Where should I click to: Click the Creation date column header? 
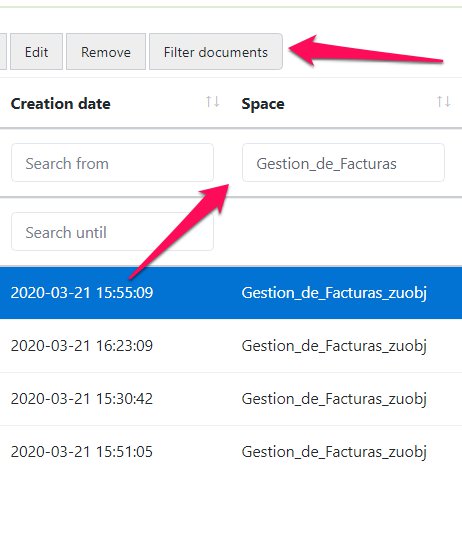click(x=60, y=104)
